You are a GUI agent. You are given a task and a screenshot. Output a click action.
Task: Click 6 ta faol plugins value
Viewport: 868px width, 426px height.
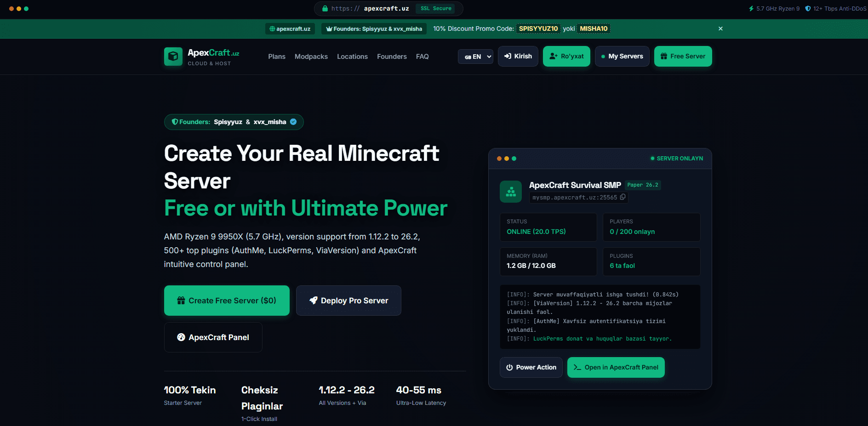pyautogui.click(x=622, y=266)
